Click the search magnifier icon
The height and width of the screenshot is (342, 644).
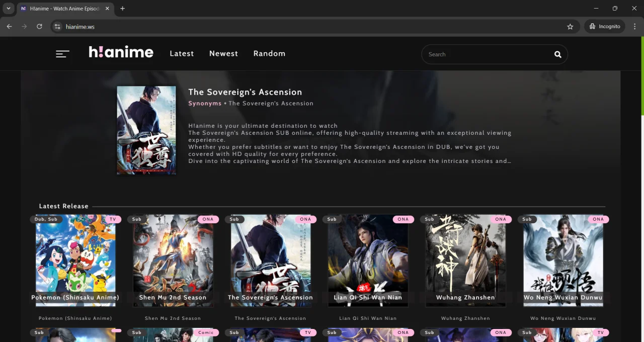tap(557, 54)
